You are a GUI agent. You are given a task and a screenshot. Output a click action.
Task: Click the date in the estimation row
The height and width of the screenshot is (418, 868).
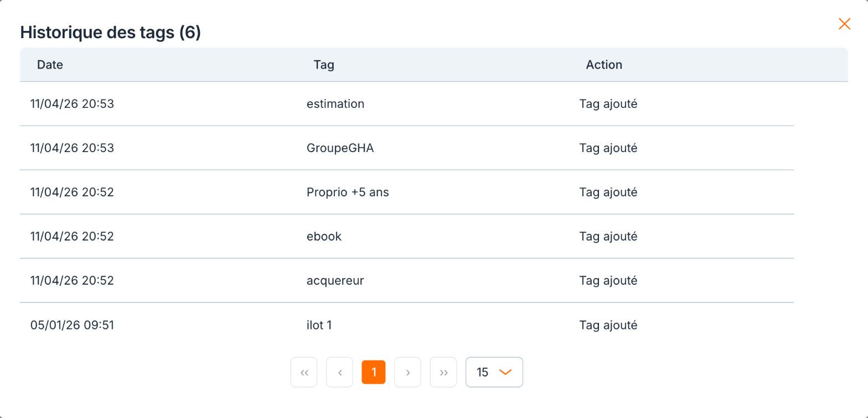[x=72, y=104]
